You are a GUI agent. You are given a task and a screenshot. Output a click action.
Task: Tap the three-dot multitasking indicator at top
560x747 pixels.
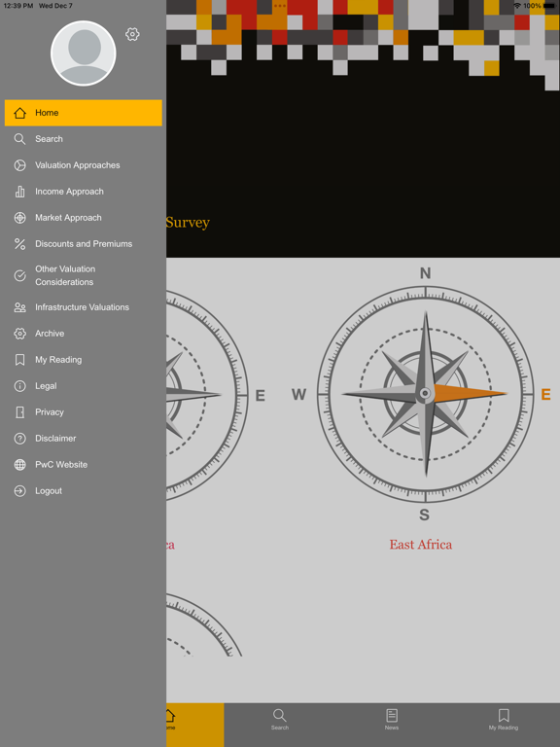coord(280,6)
